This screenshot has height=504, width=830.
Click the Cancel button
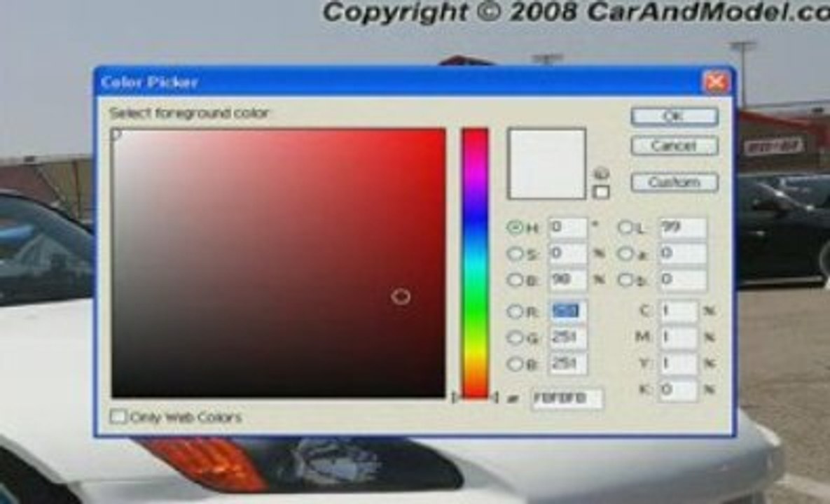tap(675, 146)
